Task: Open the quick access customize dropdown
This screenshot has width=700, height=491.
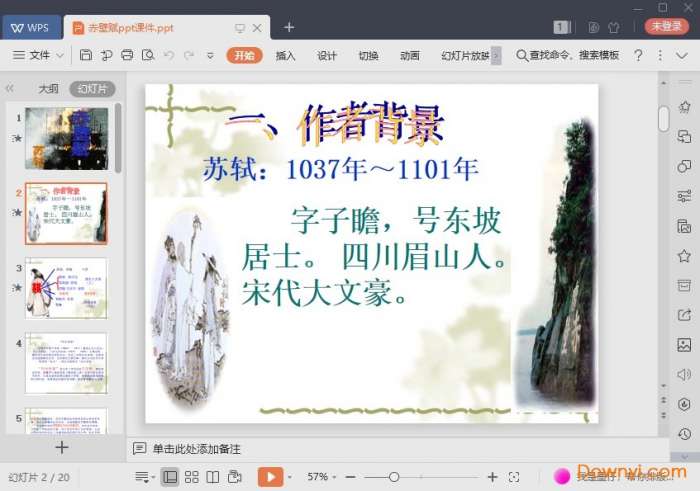Action: [x=210, y=56]
